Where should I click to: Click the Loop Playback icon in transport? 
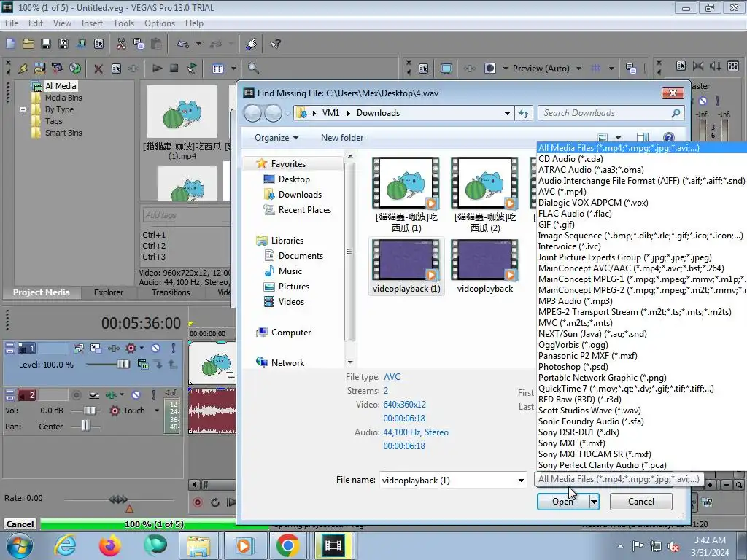[x=215, y=502]
